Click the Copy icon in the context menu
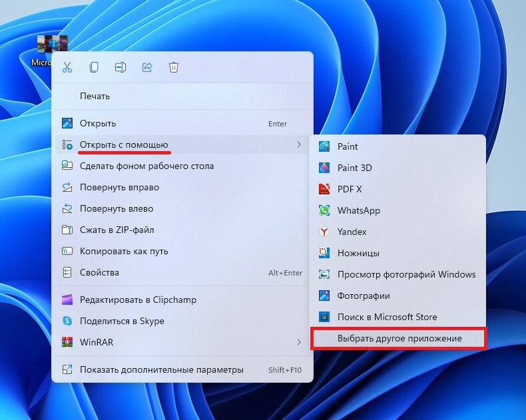Viewport: 526px width, 420px height. pos(94,67)
